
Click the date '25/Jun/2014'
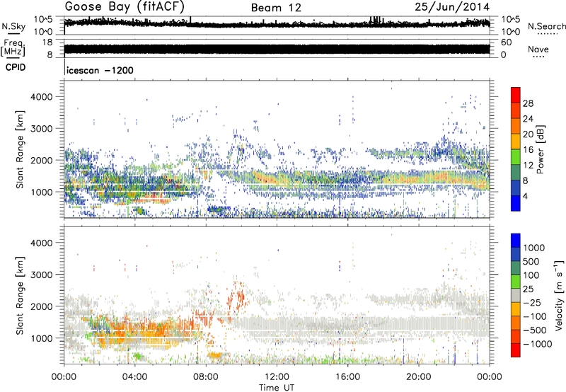(x=452, y=7)
